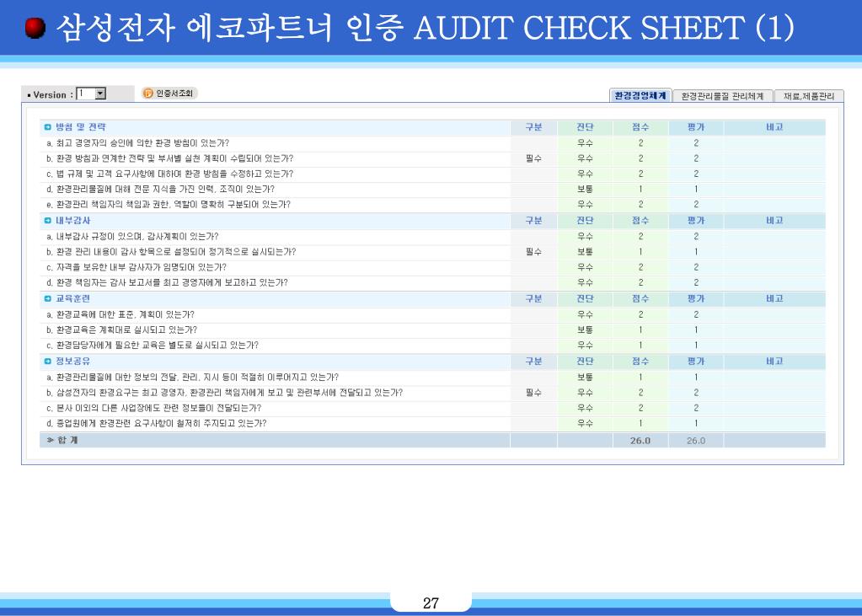Click the 구분 header in 방침 및 전략 section
862x616 pixels.
pyautogui.click(x=533, y=127)
